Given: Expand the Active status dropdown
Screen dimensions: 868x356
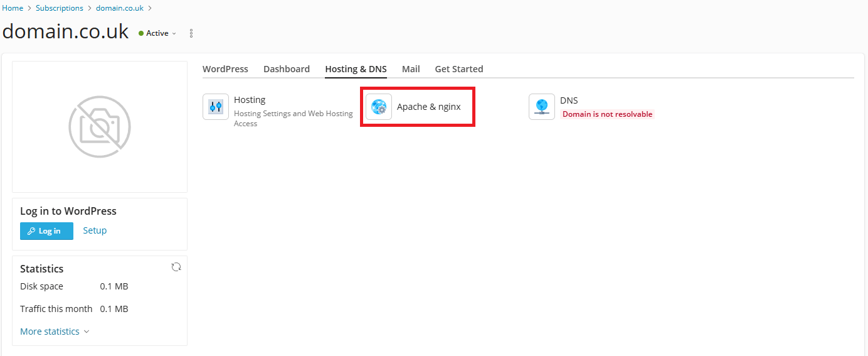Looking at the screenshot, I should click(157, 33).
